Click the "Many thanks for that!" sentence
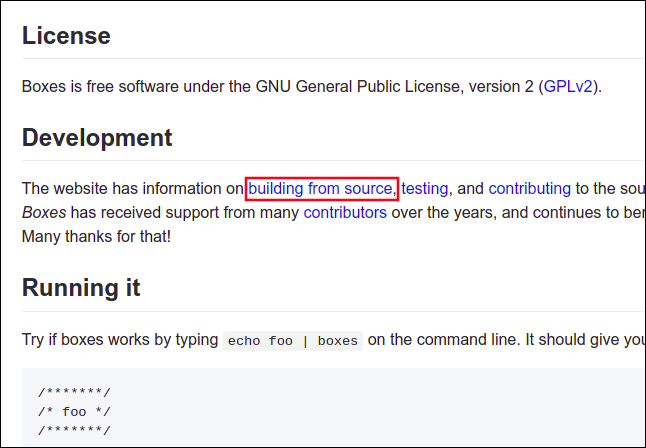The image size is (646, 448). click(96, 237)
